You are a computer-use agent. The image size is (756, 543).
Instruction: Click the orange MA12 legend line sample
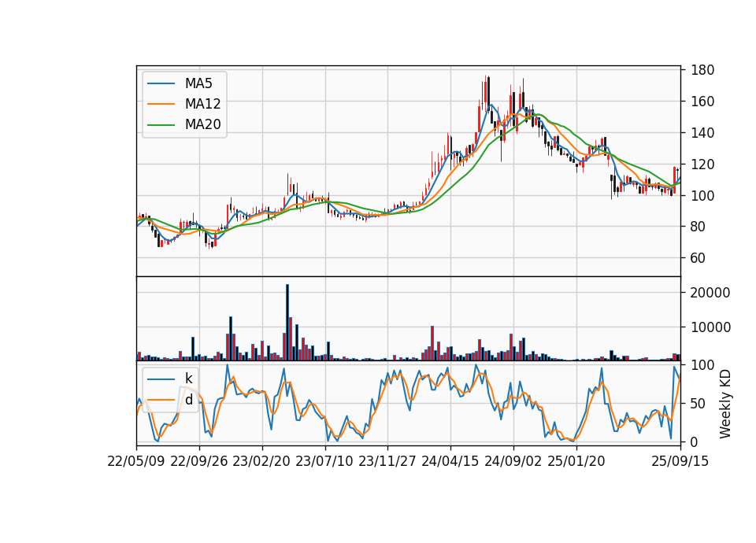point(161,104)
